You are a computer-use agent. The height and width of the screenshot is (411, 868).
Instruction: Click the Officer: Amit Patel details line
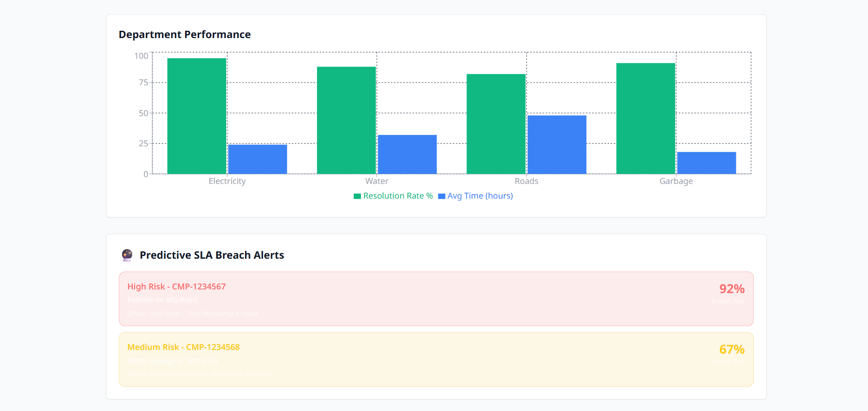click(193, 313)
